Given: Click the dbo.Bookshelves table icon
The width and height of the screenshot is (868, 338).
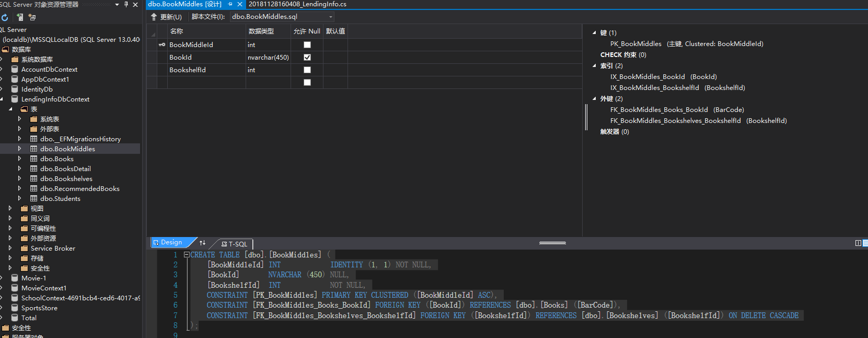Looking at the screenshot, I should pyautogui.click(x=34, y=178).
